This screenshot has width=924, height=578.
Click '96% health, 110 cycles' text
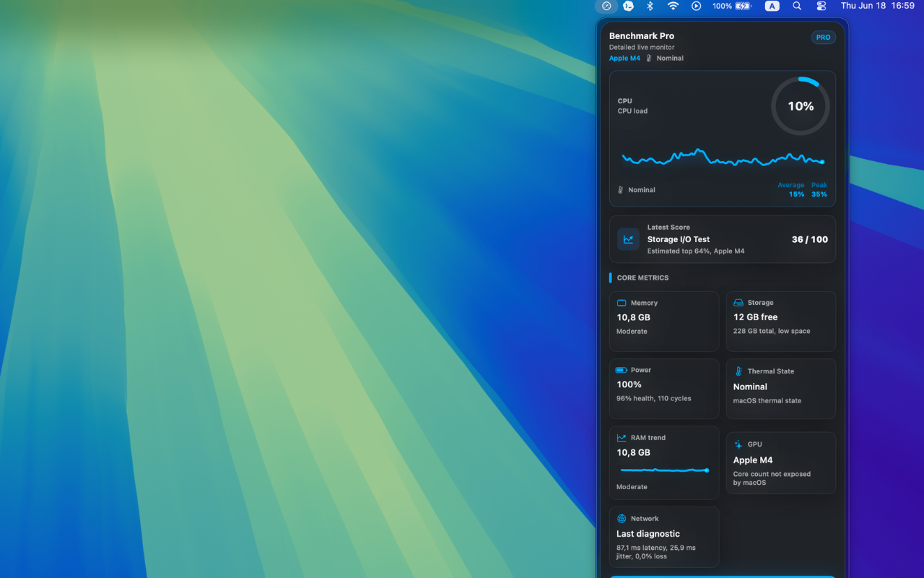click(x=654, y=398)
